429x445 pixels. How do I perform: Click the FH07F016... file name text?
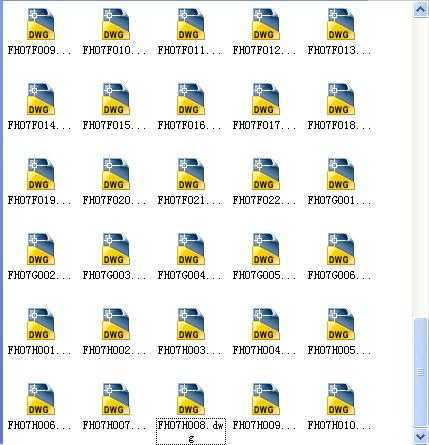(x=189, y=125)
